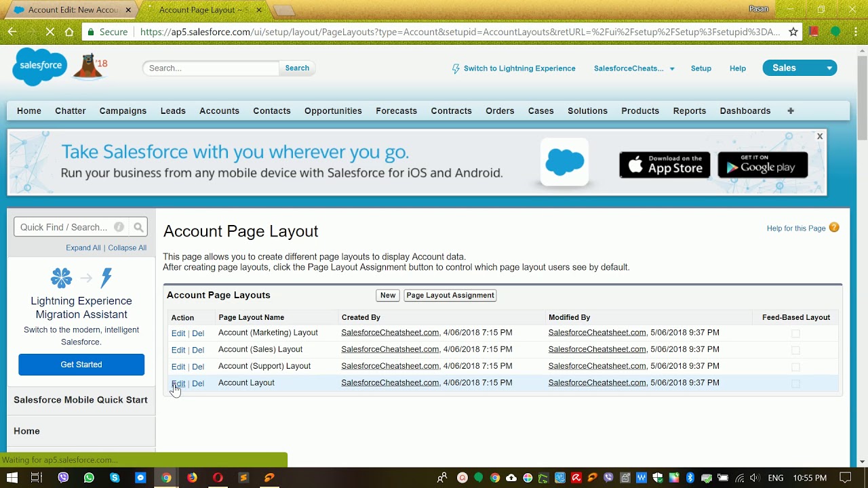Sort by Page Layout Name column header
Screen dimensions: 868x488
(x=251, y=317)
